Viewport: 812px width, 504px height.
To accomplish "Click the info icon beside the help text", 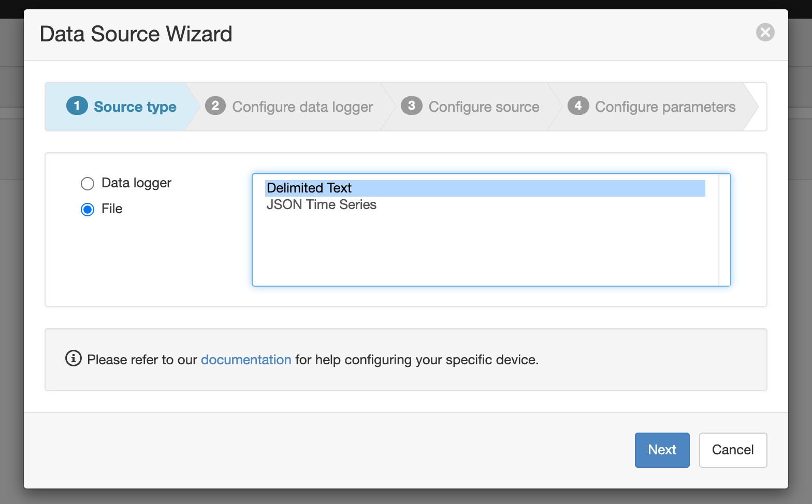I will click(74, 358).
